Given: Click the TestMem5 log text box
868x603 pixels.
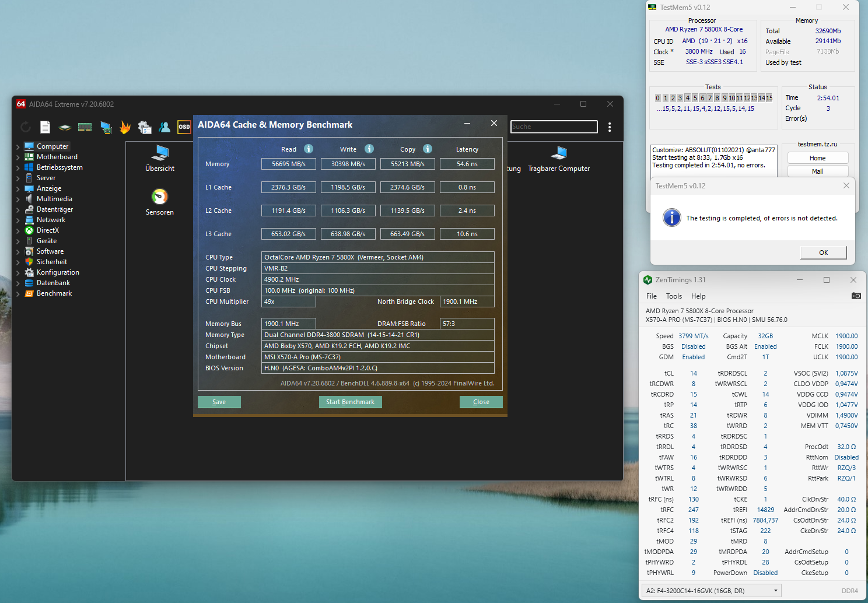Looking at the screenshot, I should tap(713, 160).
